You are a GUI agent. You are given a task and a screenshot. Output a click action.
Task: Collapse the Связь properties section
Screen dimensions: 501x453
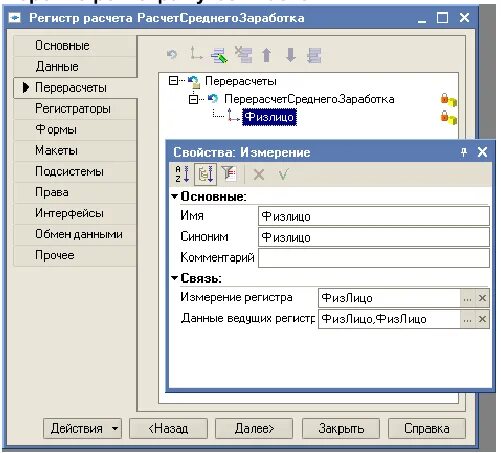174,278
